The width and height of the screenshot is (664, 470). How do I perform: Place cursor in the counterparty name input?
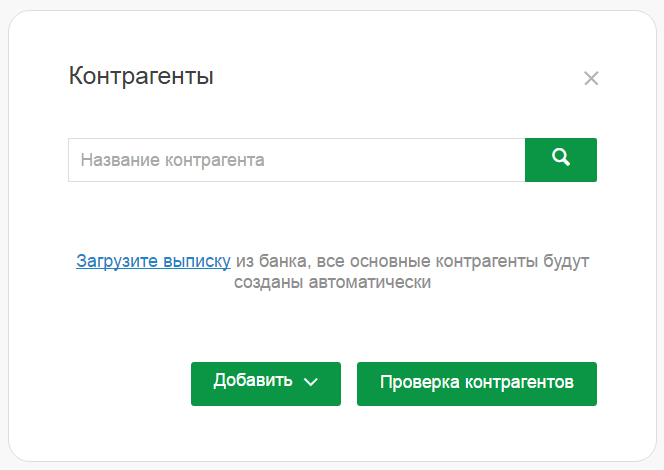coord(296,160)
